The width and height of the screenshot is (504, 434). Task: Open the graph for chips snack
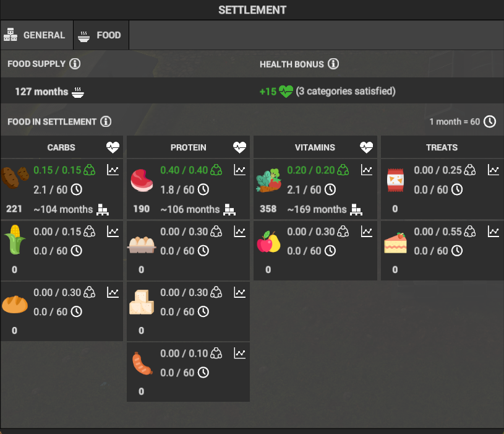(x=493, y=170)
